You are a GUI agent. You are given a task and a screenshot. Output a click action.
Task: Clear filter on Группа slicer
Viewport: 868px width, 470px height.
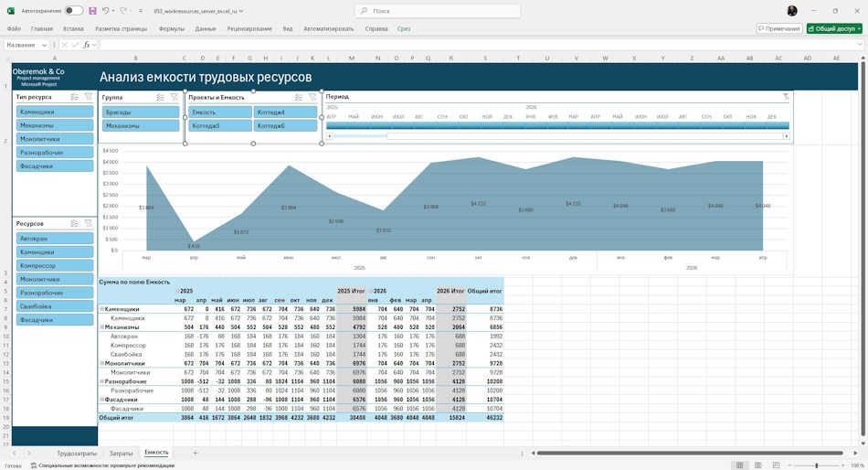point(174,97)
